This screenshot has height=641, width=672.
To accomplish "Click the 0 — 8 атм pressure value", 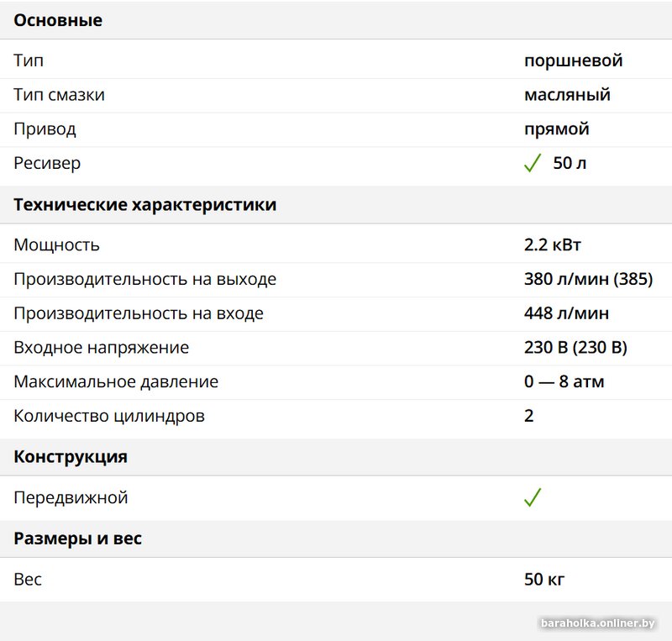I will [x=564, y=381].
